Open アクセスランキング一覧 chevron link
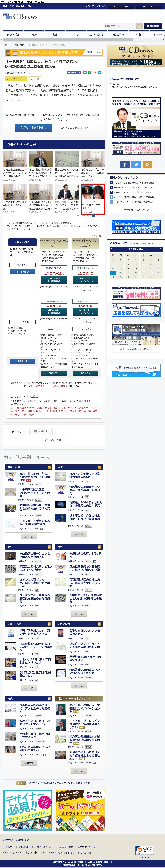 (136, 210)
